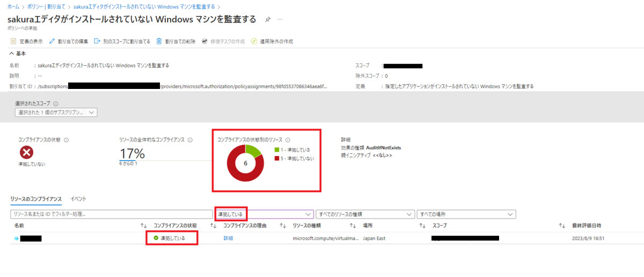Open the sakuraエディタ breadcrumb link
Screen dimensions: 644x277
[x=143, y=6]
